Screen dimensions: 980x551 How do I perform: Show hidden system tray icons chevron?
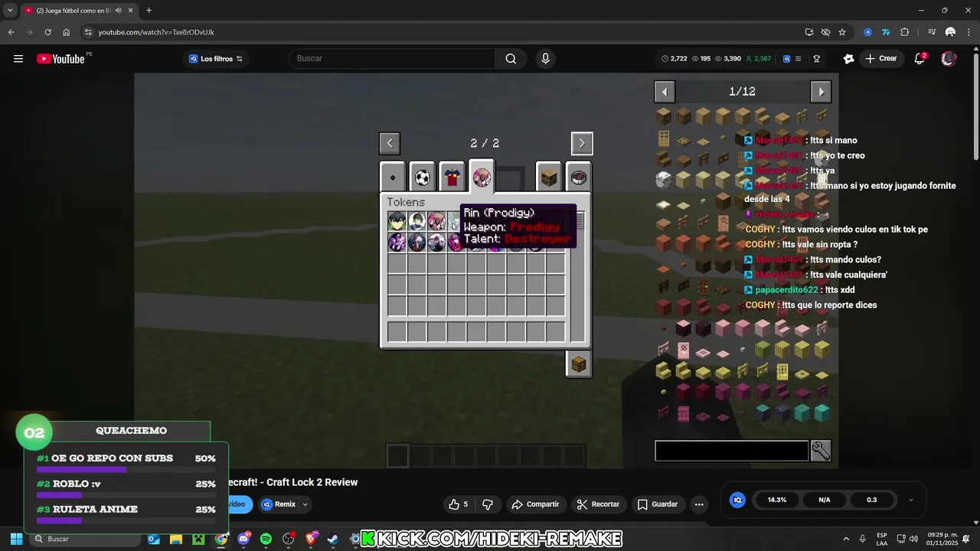coord(846,539)
